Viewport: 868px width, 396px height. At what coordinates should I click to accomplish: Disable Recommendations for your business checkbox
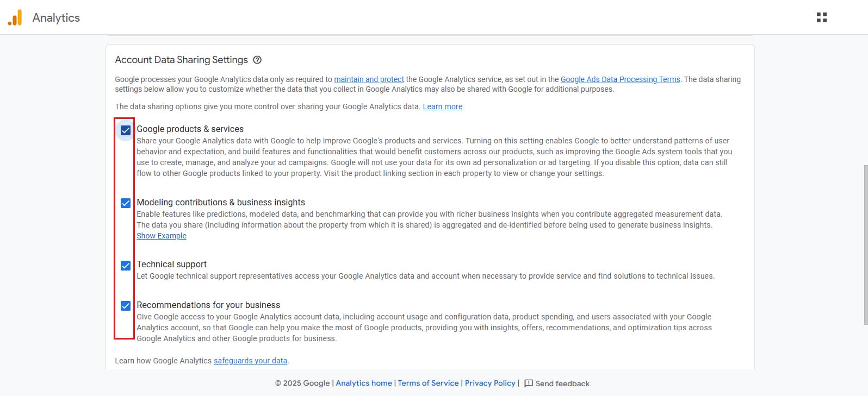pyautogui.click(x=126, y=306)
